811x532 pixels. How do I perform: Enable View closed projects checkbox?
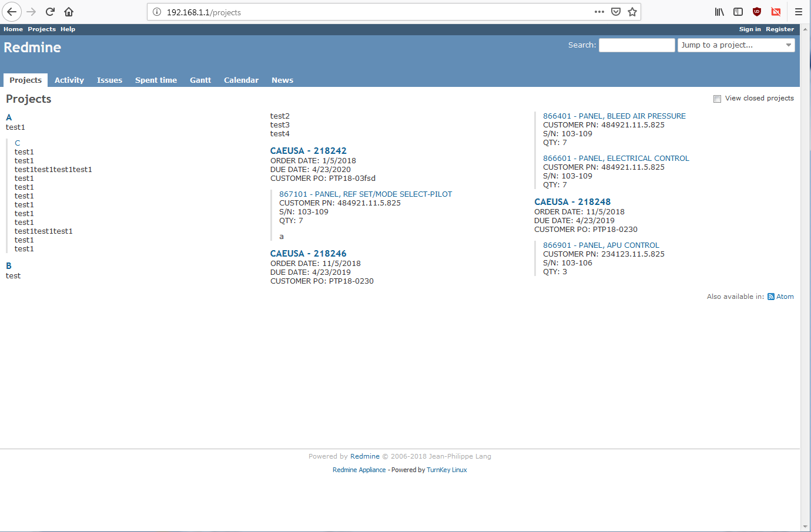pos(717,99)
